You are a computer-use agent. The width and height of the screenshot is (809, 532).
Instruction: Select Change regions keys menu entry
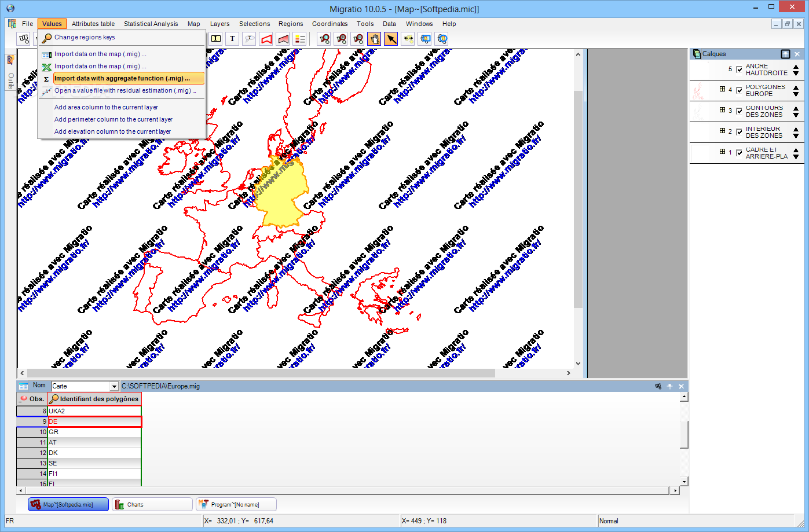pos(122,37)
